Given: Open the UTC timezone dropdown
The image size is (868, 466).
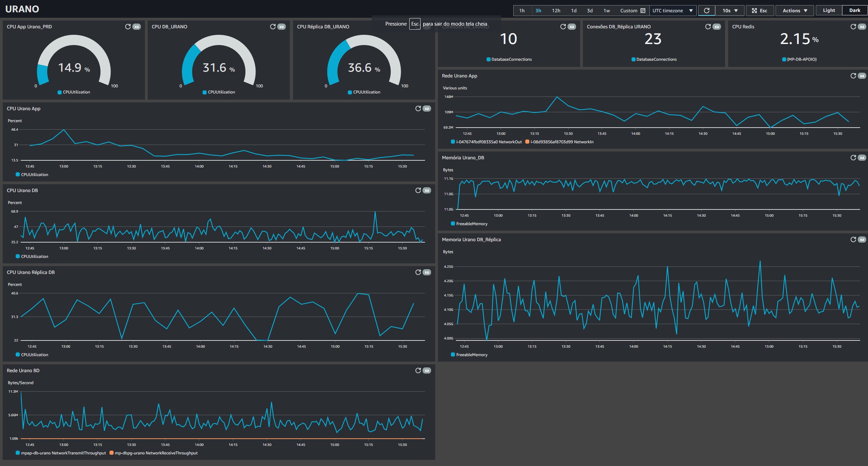Looking at the screenshot, I should pos(673,11).
